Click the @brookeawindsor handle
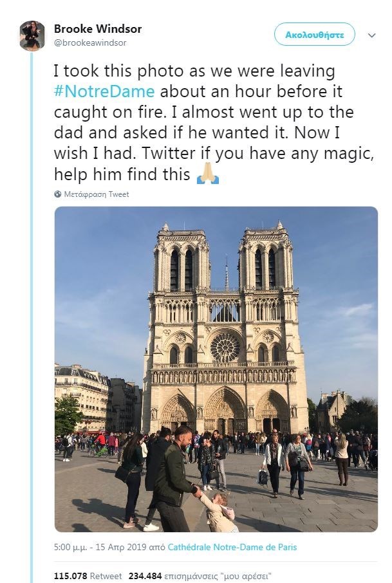 pyautogui.click(x=90, y=42)
